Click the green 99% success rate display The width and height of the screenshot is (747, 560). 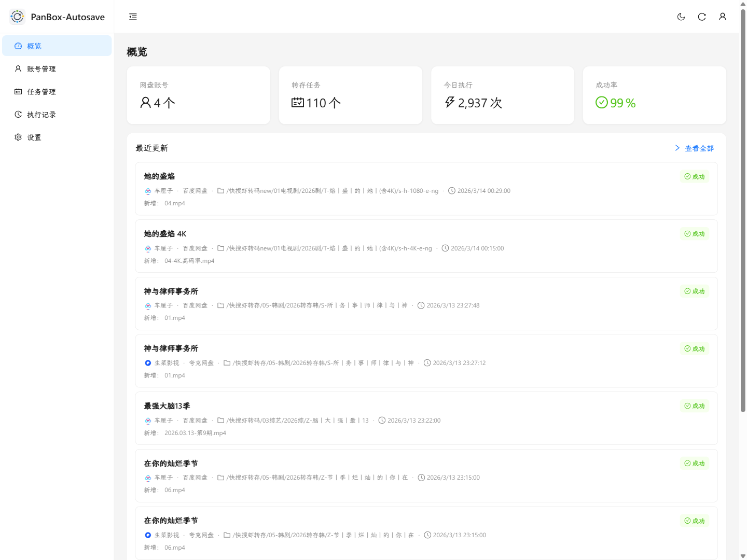pyautogui.click(x=615, y=103)
